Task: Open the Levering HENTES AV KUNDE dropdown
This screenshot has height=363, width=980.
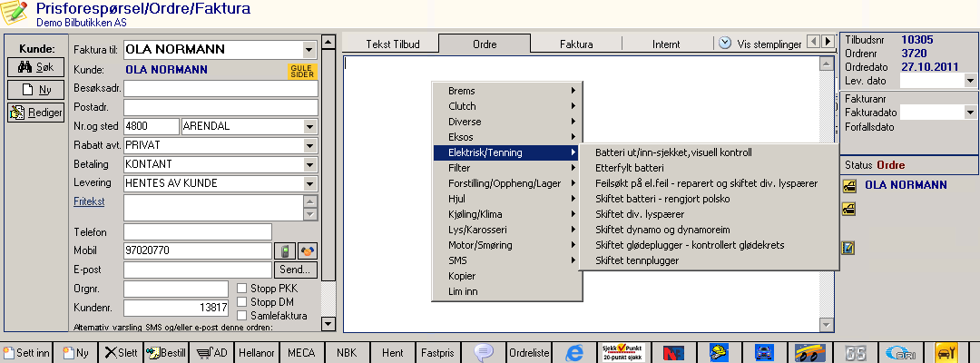Action: coord(310,183)
